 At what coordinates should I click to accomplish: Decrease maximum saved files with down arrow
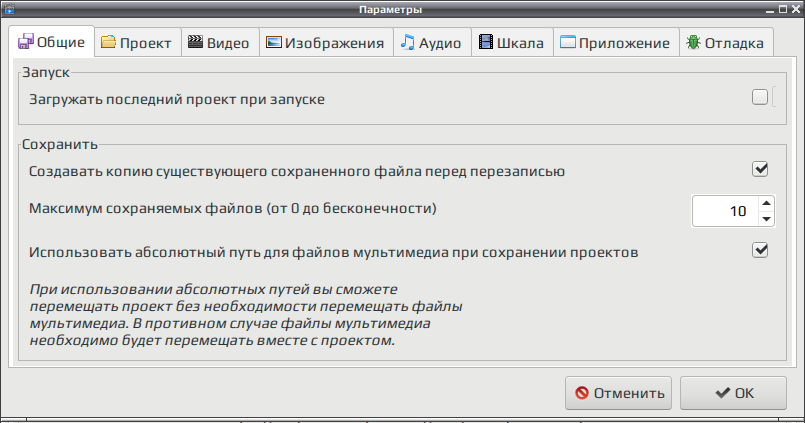(766, 219)
